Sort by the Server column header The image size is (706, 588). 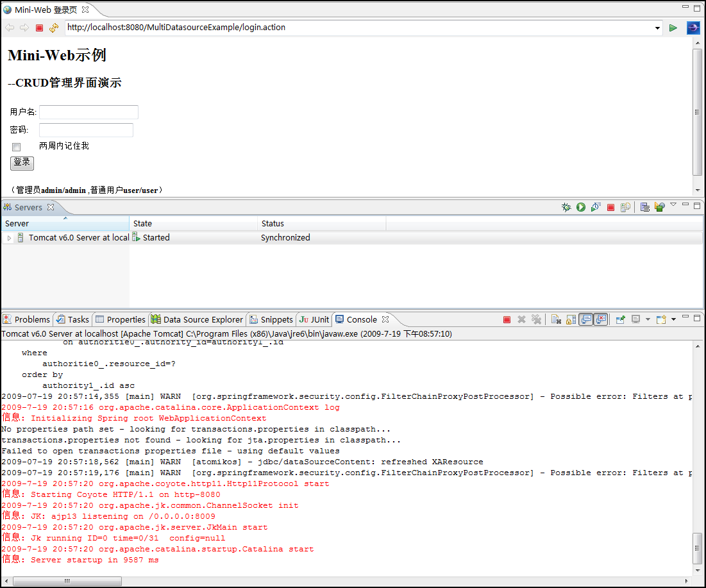tap(65, 224)
